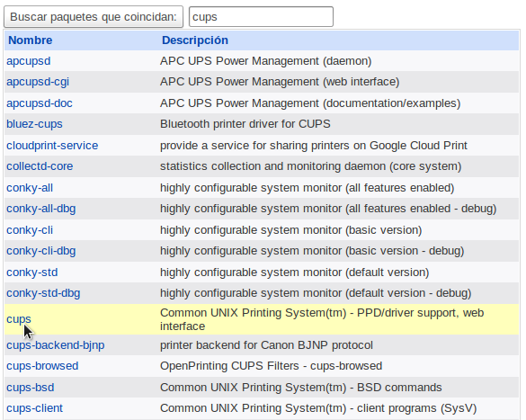This screenshot has height=420, width=526.
Task: Click 'statistics collection and monitoring daemon' description
Action: click(310, 166)
